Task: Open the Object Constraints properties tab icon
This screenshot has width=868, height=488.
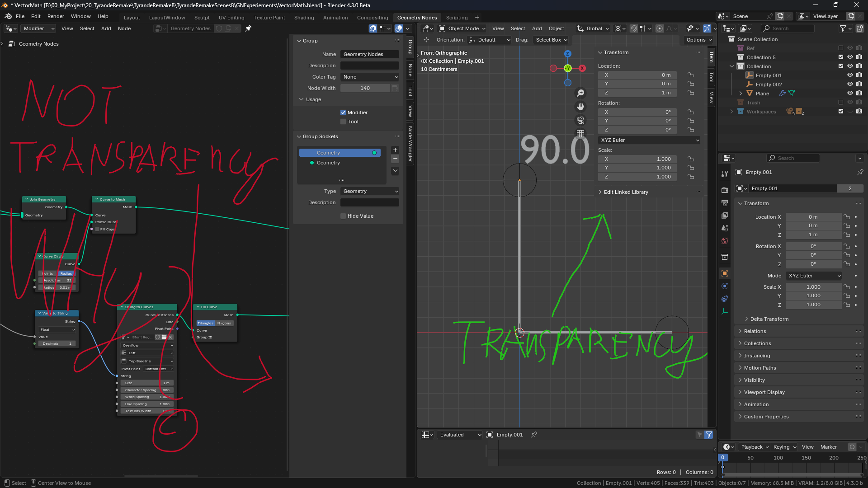Action: coord(725,299)
